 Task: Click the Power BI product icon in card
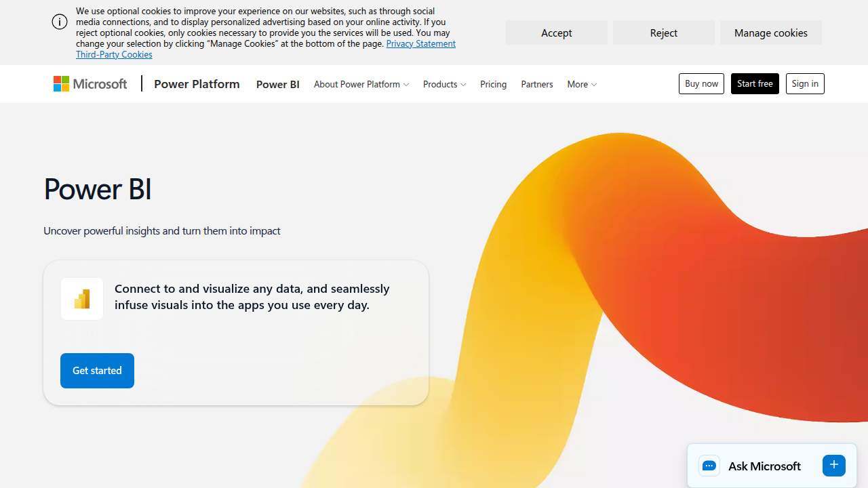point(82,299)
